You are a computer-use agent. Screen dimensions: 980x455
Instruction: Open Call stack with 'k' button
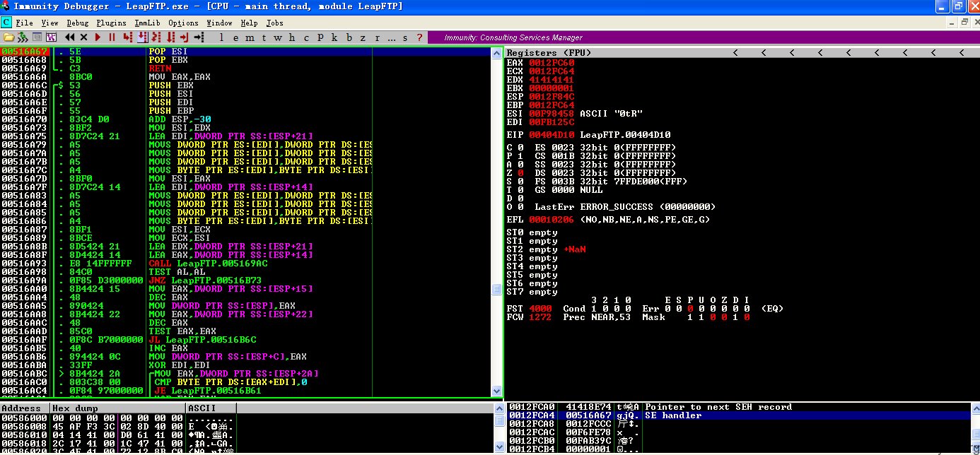click(x=334, y=37)
